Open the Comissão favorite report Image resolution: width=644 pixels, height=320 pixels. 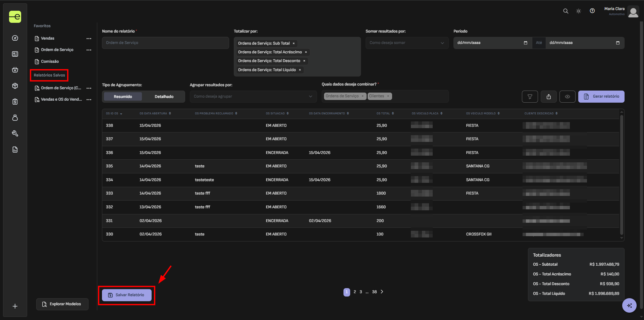pyautogui.click(x=50, y=62)
